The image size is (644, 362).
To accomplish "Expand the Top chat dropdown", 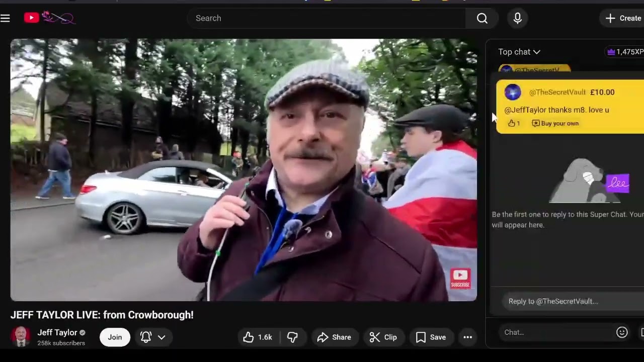I will pos(519,52).
